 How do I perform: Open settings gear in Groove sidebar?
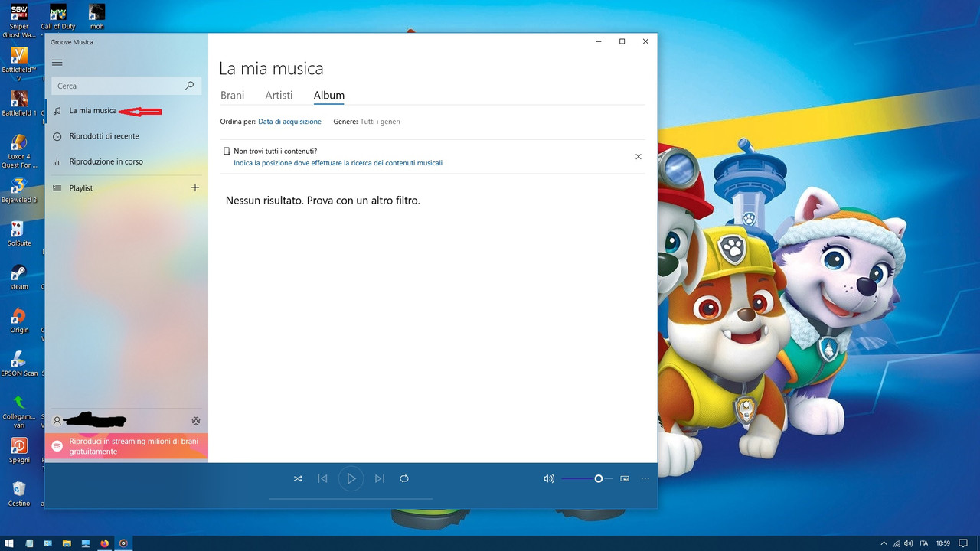(196, 421)
